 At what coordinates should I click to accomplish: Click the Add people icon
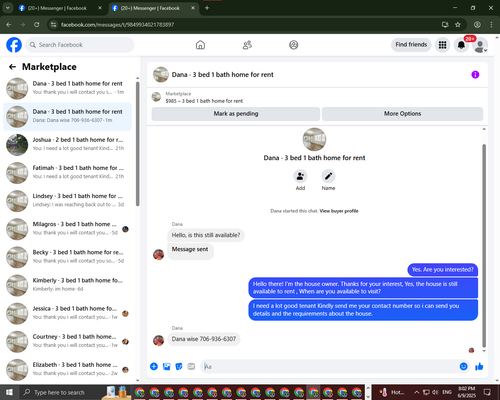pos(300,176)
